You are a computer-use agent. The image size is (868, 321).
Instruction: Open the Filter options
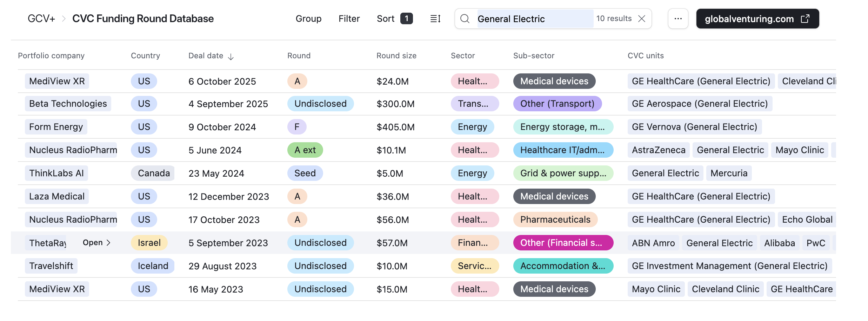click(x=349, y=19)
